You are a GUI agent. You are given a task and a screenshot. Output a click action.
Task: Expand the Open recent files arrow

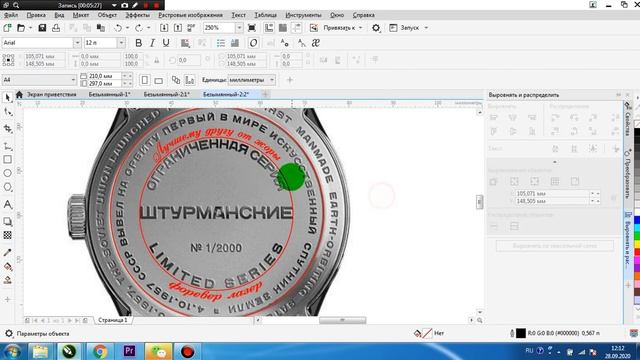pos(30,28)
